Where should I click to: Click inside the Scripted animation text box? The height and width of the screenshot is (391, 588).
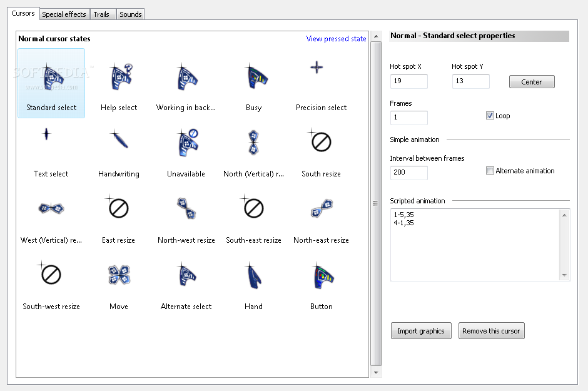475,245
